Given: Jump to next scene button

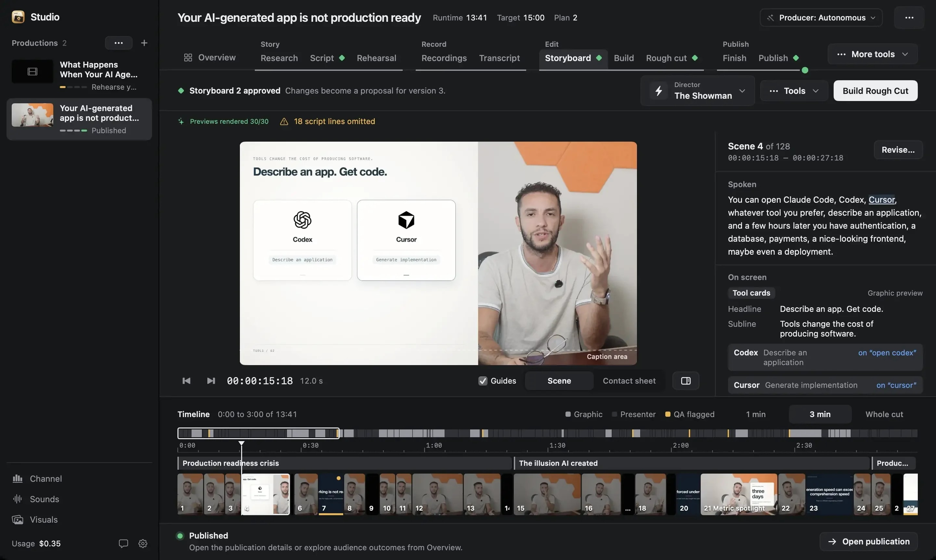Looking at the screenshot, I should point(211,381).
